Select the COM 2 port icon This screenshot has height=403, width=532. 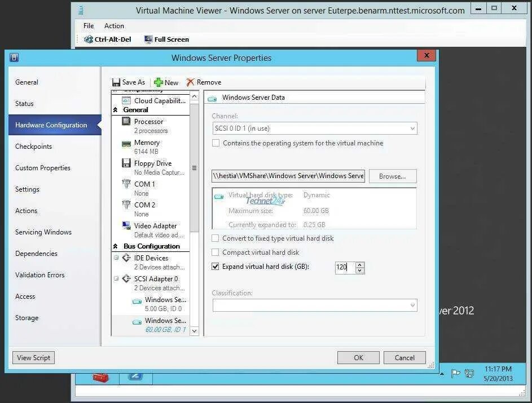(x=126, y=205)
